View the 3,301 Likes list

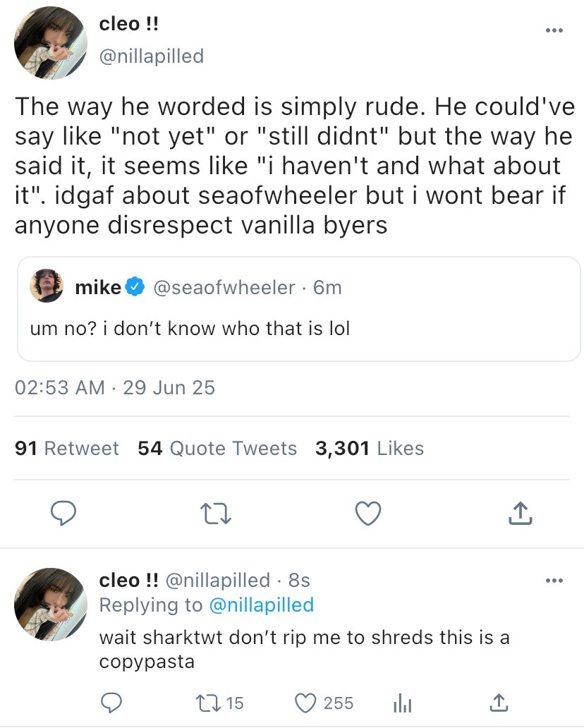(370, 449)
